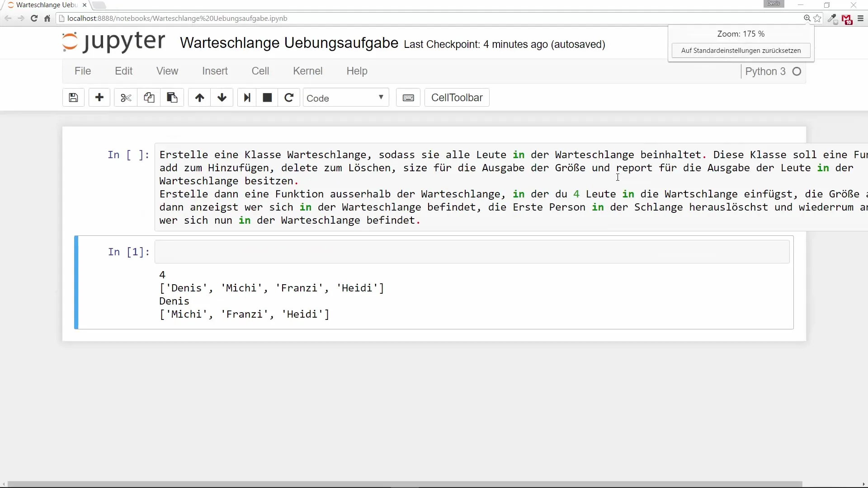Paste cell below icon
The height and width of the screenshot is (488, 868).
[172, 98]
